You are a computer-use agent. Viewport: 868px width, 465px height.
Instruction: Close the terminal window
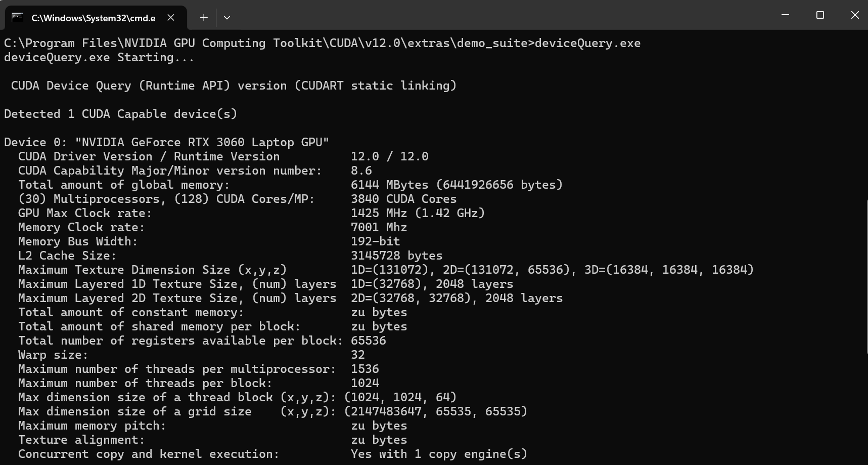855,15
